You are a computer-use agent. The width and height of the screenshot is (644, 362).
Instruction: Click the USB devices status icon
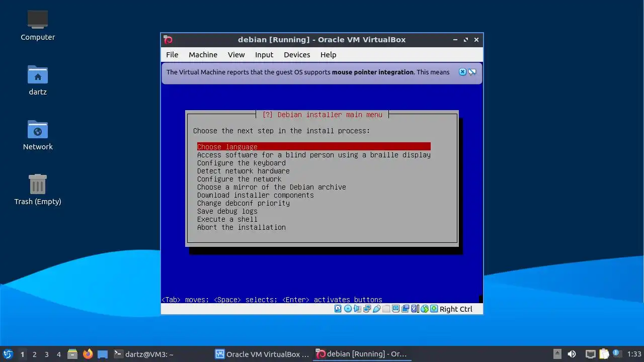(x=376, y=309)
